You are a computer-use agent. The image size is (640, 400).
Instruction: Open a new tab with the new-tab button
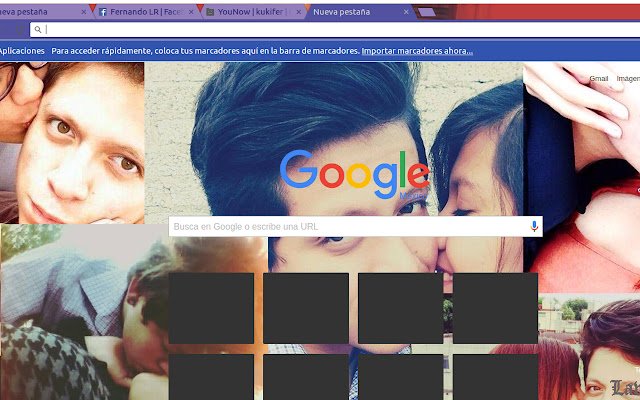click(427, 13)
